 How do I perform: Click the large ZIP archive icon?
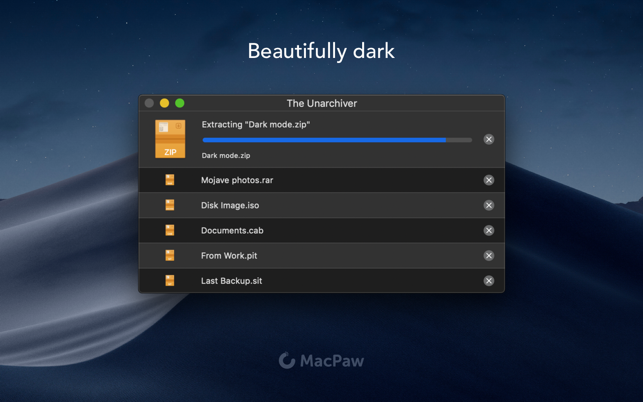[x=170, y=139]
